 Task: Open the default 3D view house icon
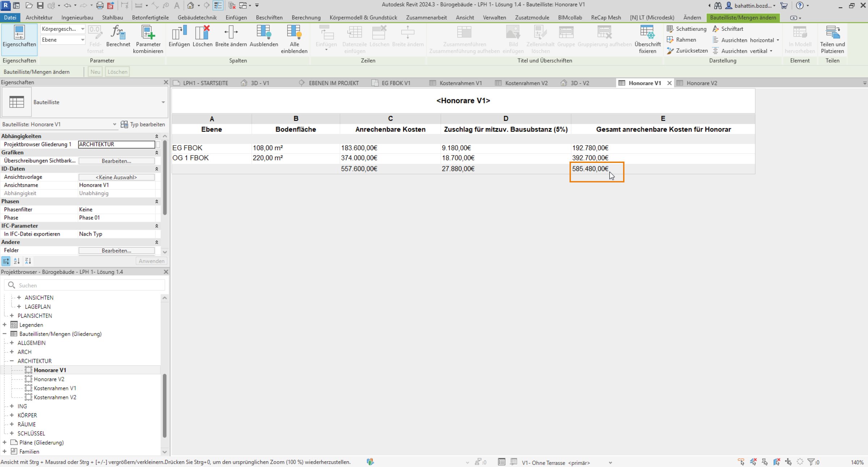coord(191,5)
